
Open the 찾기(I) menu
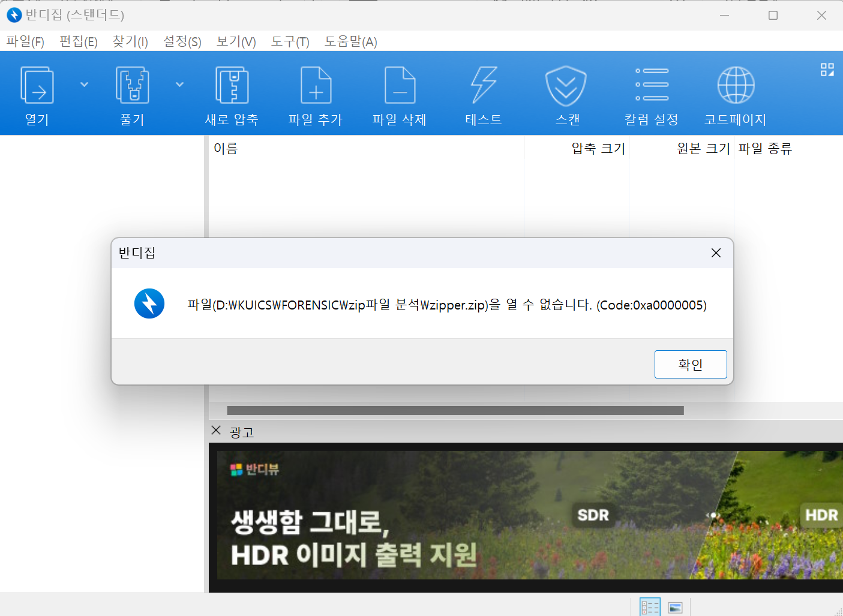130,41
